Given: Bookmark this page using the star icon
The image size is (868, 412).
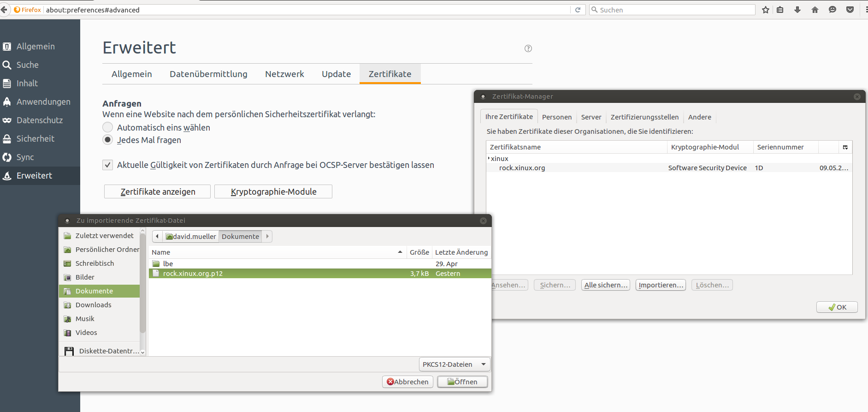Looking at the screenshot, I should [766, 10].
